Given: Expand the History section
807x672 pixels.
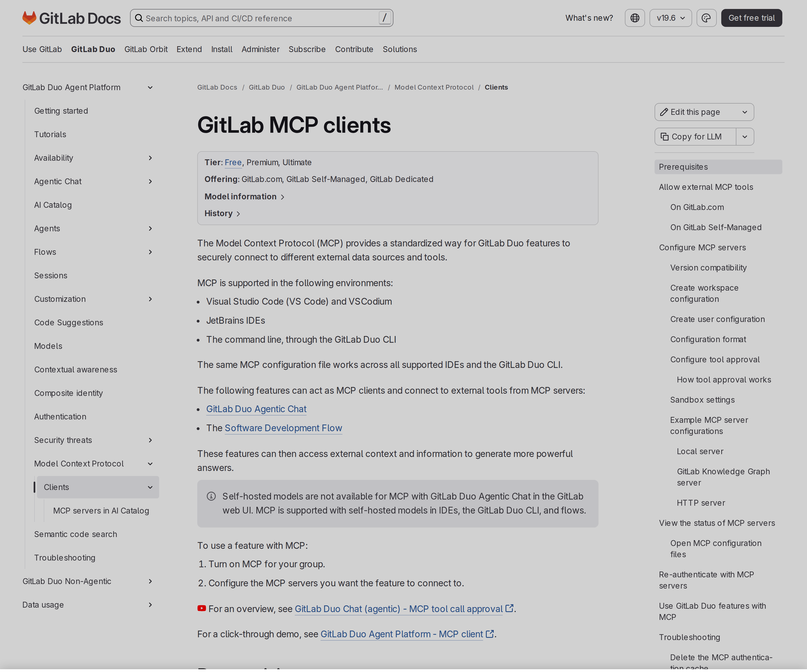Looking at the screenshot, I should [222, 214].
